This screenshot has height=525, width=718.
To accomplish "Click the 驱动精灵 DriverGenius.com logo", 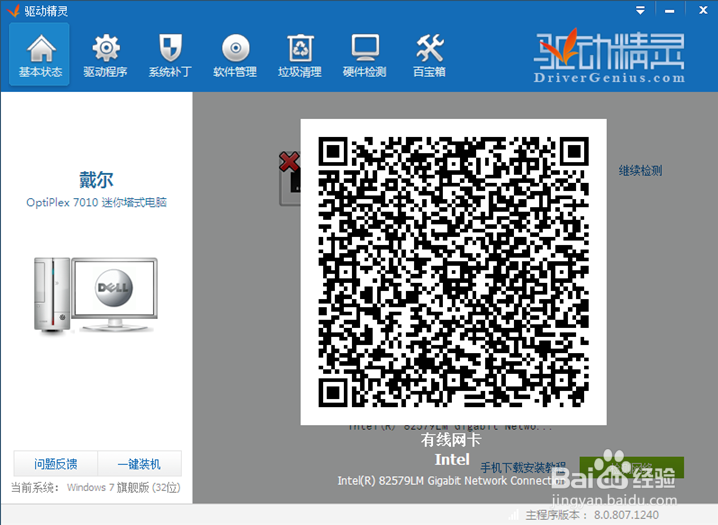I will coord(609,56).
